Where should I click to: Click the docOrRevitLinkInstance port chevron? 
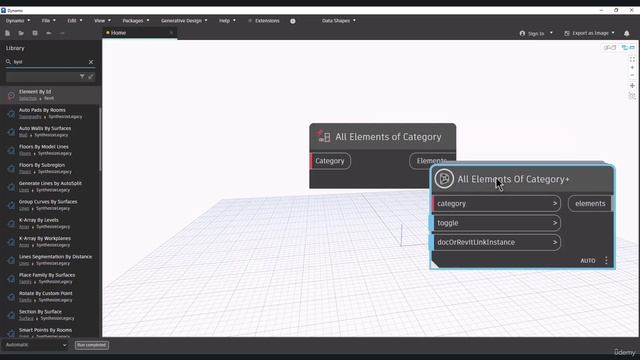(555, 242)
